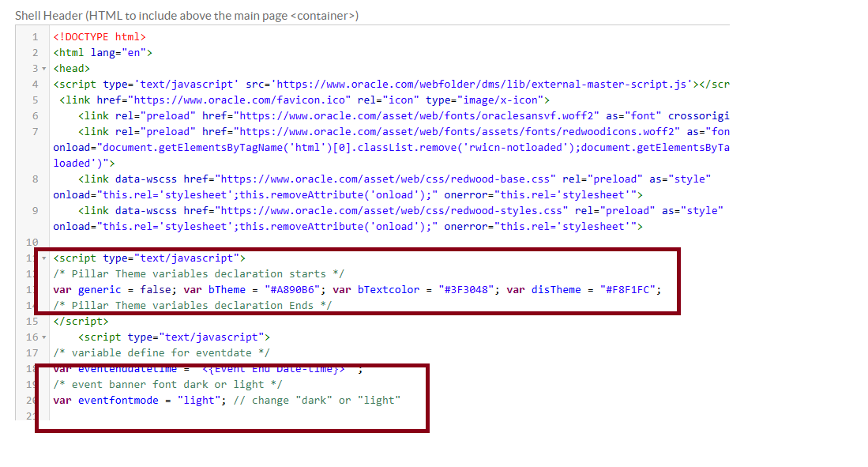Image resolution: width=868 pixels, height=467 pixels.
Task: Click the <head> tag text
Action: tap(71, 68)
